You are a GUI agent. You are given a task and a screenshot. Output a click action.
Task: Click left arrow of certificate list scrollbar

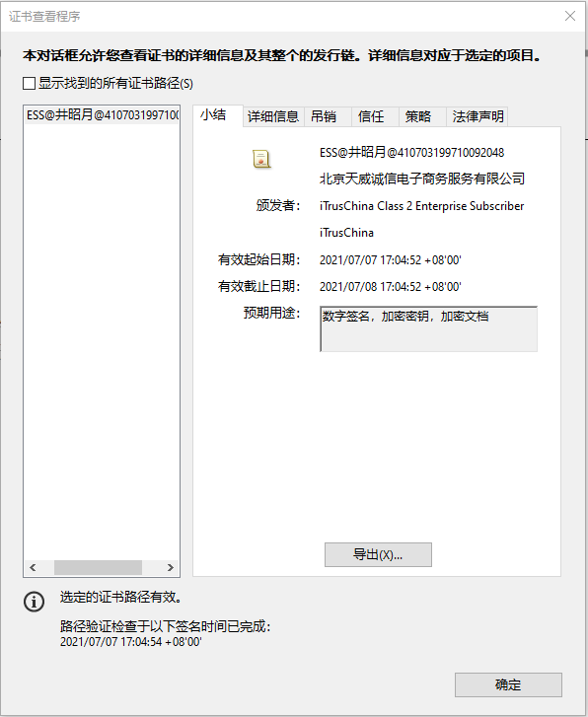[33, 567]
